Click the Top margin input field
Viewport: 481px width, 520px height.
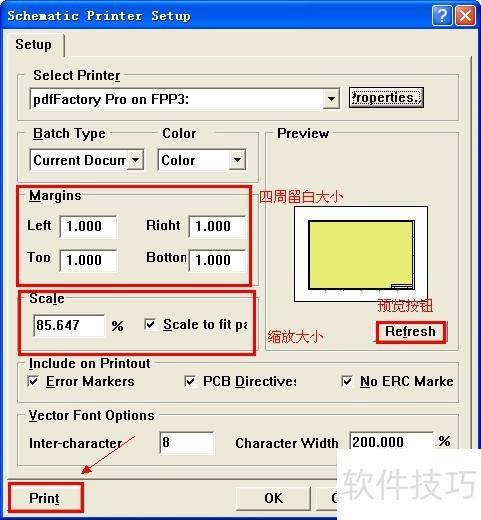88,260
